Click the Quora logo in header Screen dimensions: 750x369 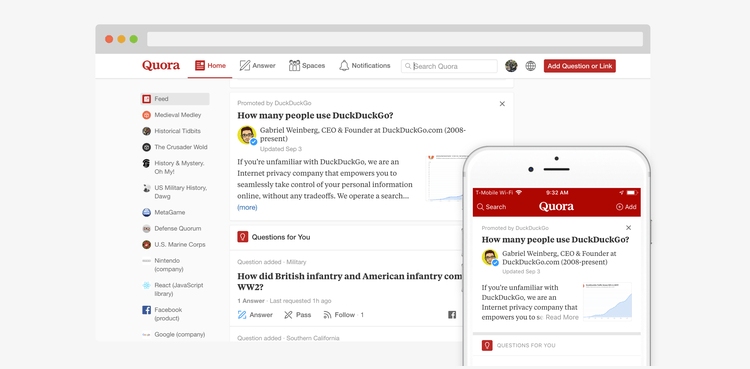161,66
